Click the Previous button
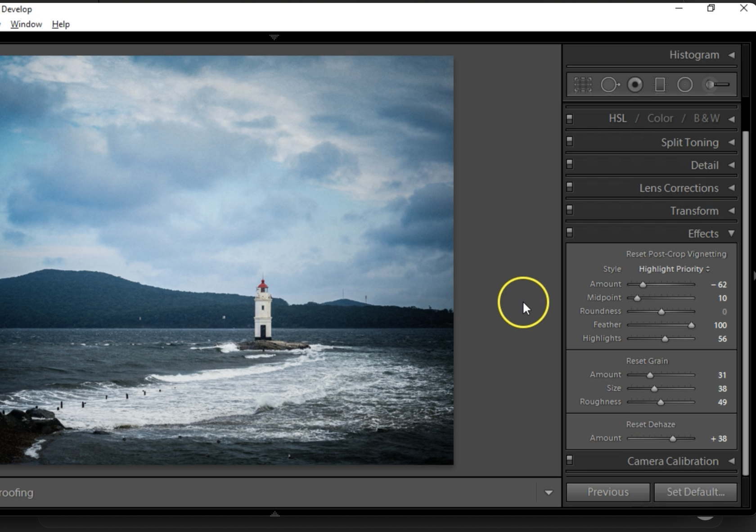Screen dimensions: 756x532 607,492
